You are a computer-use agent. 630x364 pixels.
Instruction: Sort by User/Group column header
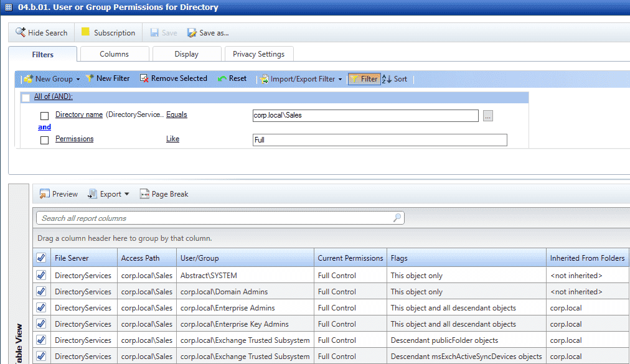[x=245, y=258]
